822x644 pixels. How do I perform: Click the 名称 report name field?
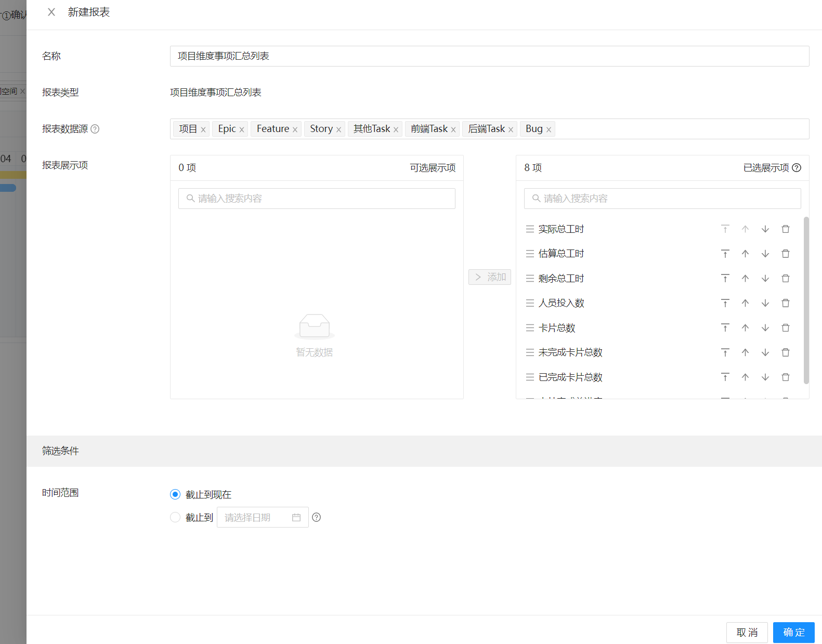[x=489, y=56]
